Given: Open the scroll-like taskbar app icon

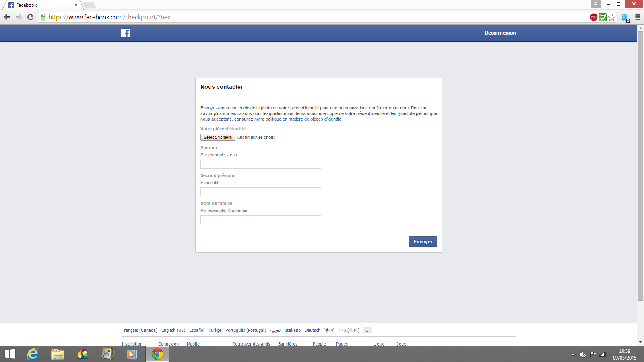Looking at the screenshot, I should 107,354.
